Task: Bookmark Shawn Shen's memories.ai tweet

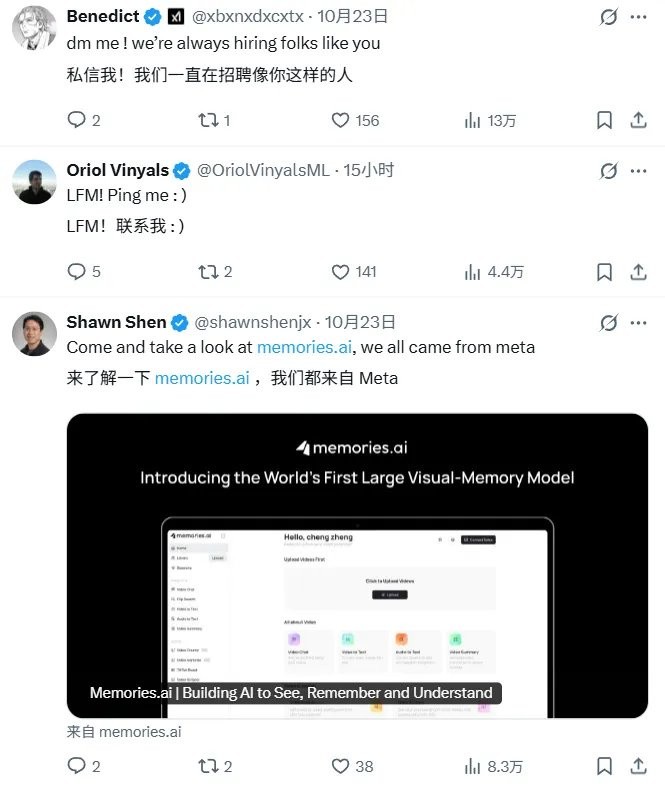Action: pyautogui.click(x=604, y=766)
